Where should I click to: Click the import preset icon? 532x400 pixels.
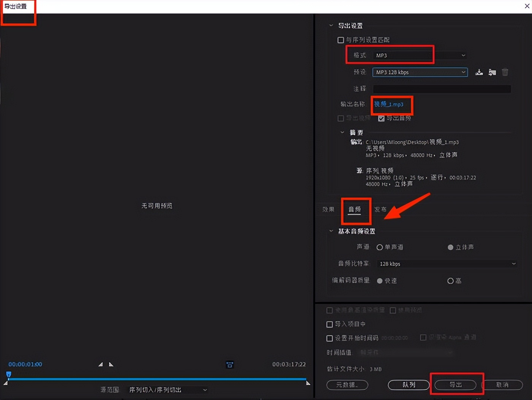(x=492, y=72)
